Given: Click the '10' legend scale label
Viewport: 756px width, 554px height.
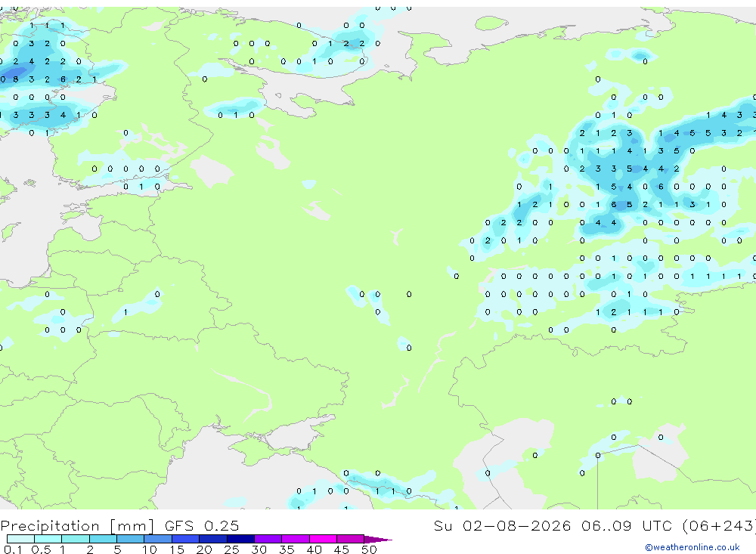Looking at the screenshot, I should coord(150,549).
